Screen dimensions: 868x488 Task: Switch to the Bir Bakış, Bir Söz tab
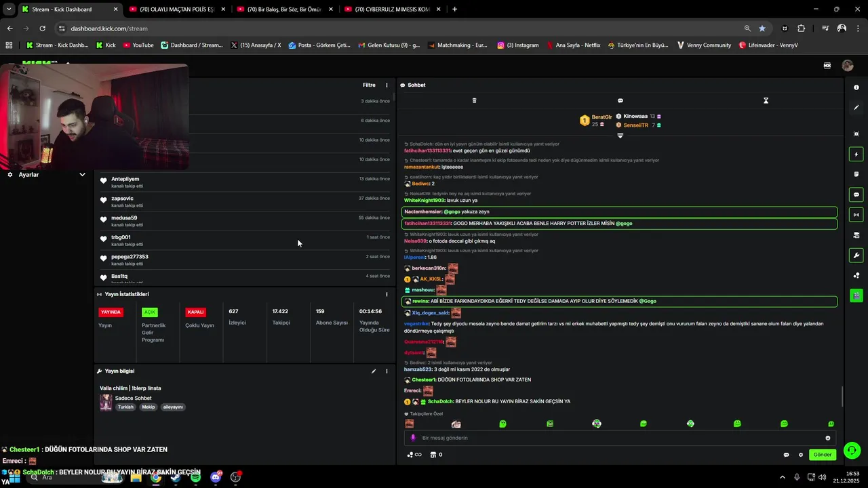tap(284, 9)
